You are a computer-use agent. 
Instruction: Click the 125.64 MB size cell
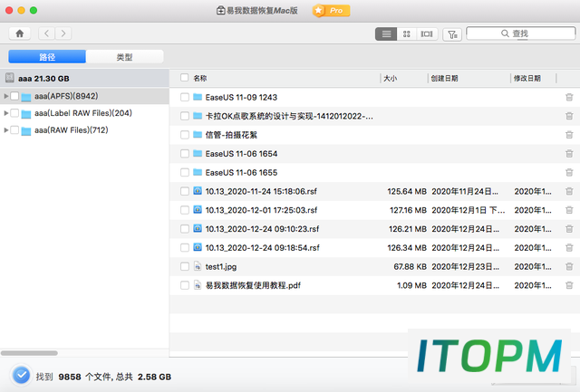click(x=407, y=191)
